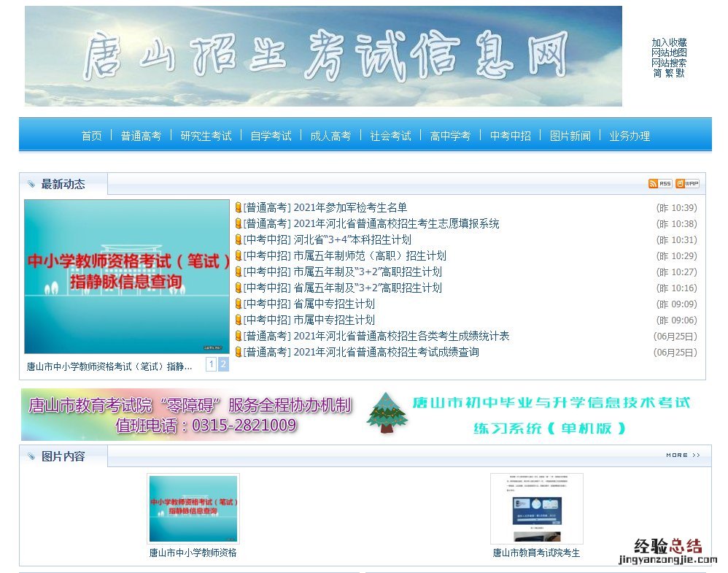Click the first (06月25日) date
728x573 pixels.
click(675, 336)
